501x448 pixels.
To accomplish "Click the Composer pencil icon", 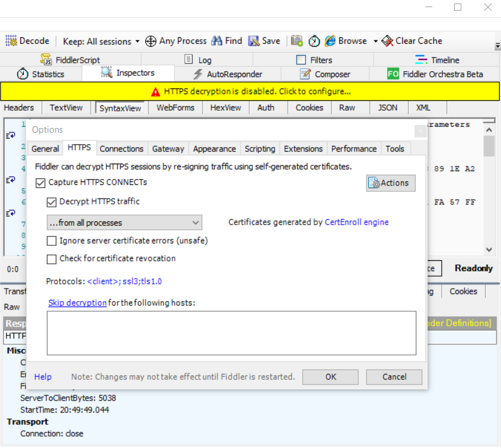I will [305, 74].
